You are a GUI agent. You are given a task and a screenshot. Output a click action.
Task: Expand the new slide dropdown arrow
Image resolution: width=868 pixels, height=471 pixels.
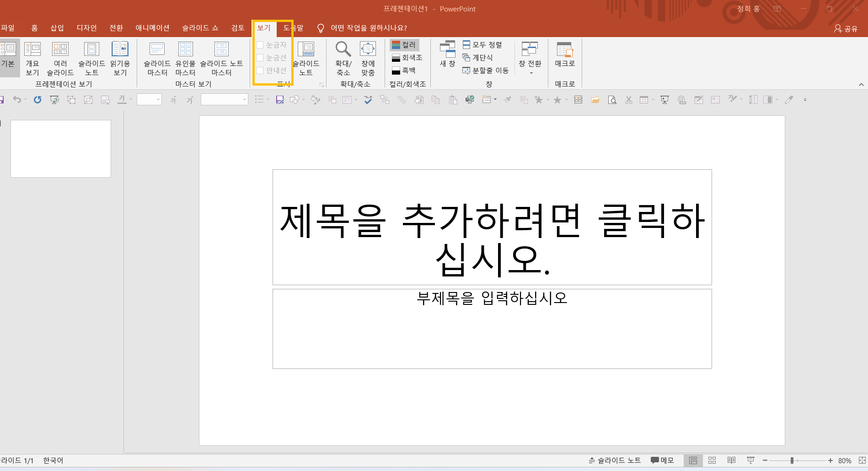(x=495, y=99)
